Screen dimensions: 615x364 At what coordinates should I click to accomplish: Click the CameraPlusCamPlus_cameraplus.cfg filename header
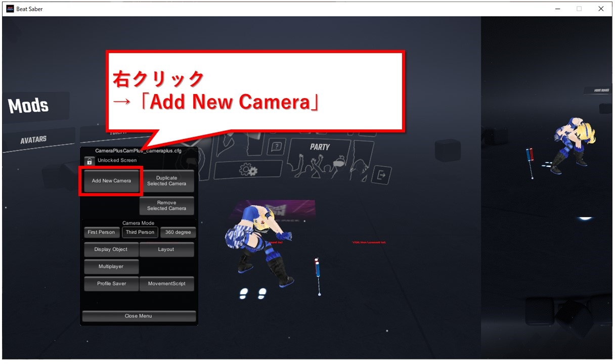(139, 149)
